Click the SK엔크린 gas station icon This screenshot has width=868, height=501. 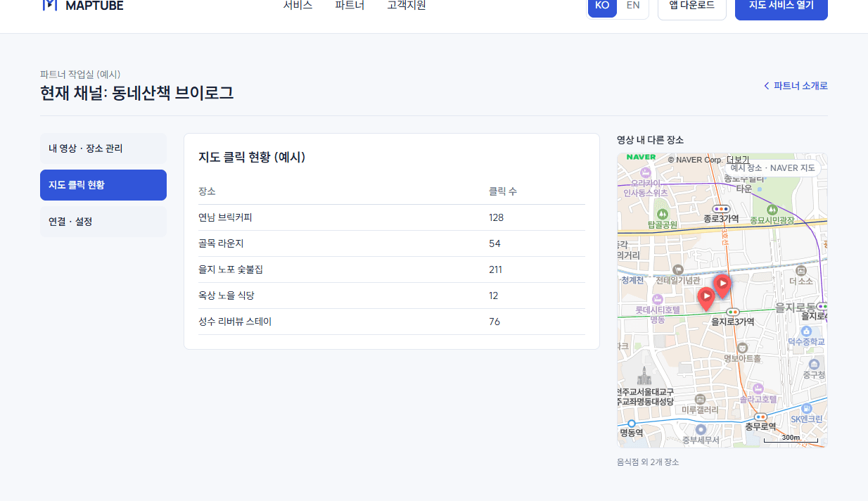pos(807,408)
